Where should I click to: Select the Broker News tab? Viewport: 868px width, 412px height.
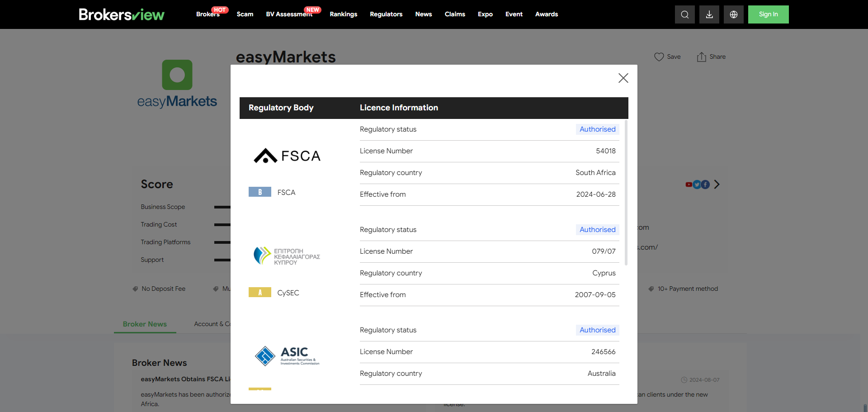(x=145, y=324)
